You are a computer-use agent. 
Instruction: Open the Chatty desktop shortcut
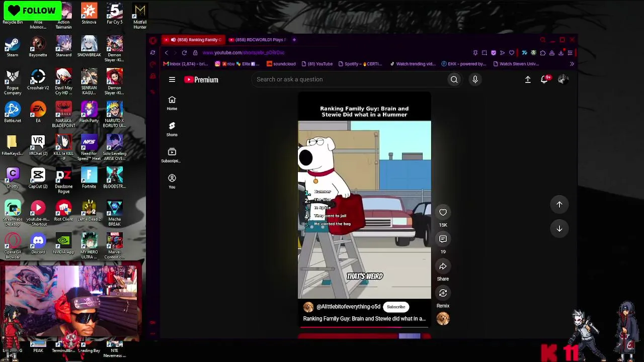tap(13, 178)
